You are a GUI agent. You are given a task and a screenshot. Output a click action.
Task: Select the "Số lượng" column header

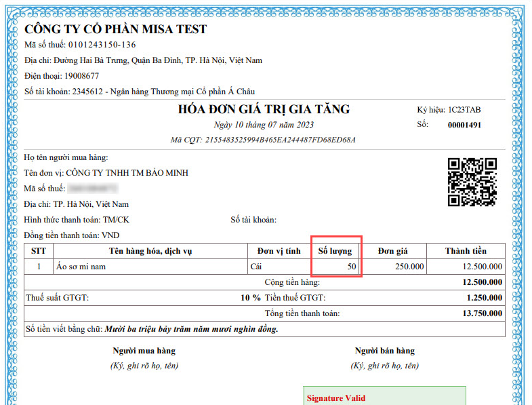coord(335,251)
